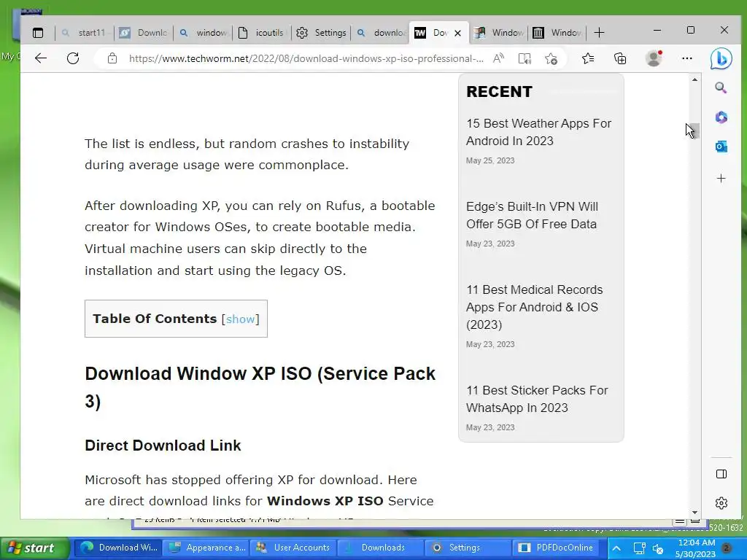Click the scrollbar up arrow

point(694,79)
